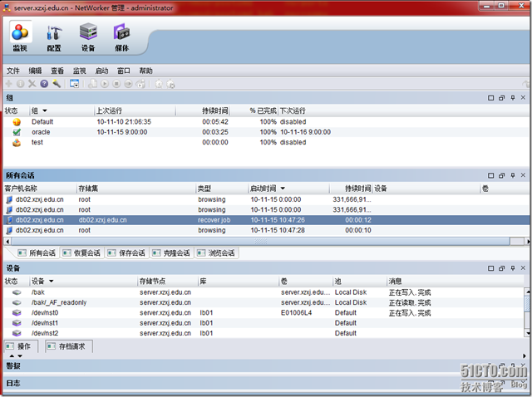Open the 媒体 (Media) tape icon
Image resolution: width=532 pixels, height=397 pixels.
[x=121, y=34]
